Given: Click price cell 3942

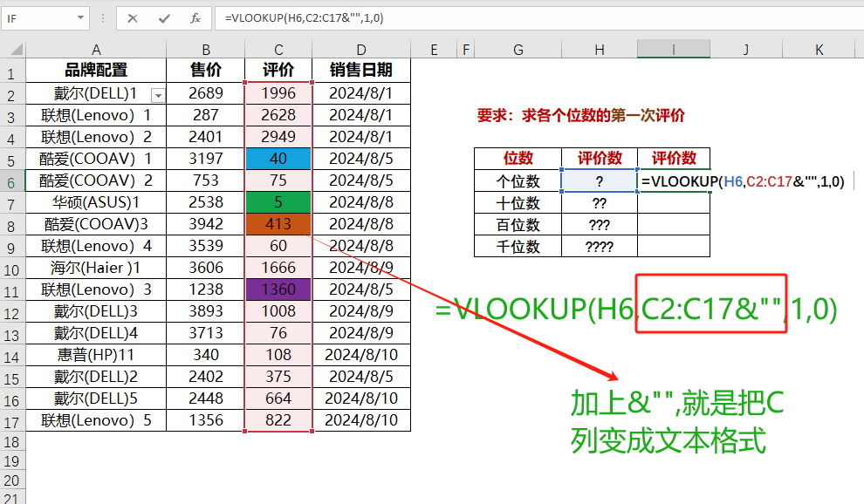Looking at the screenshot, I should pos(206,224).
